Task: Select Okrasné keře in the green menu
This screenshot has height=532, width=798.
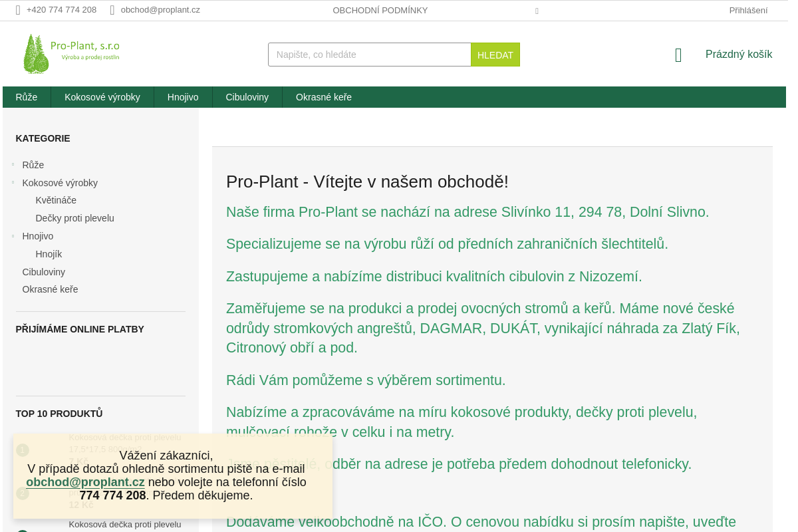Action: pyautogui.click(x=324, y=97)
